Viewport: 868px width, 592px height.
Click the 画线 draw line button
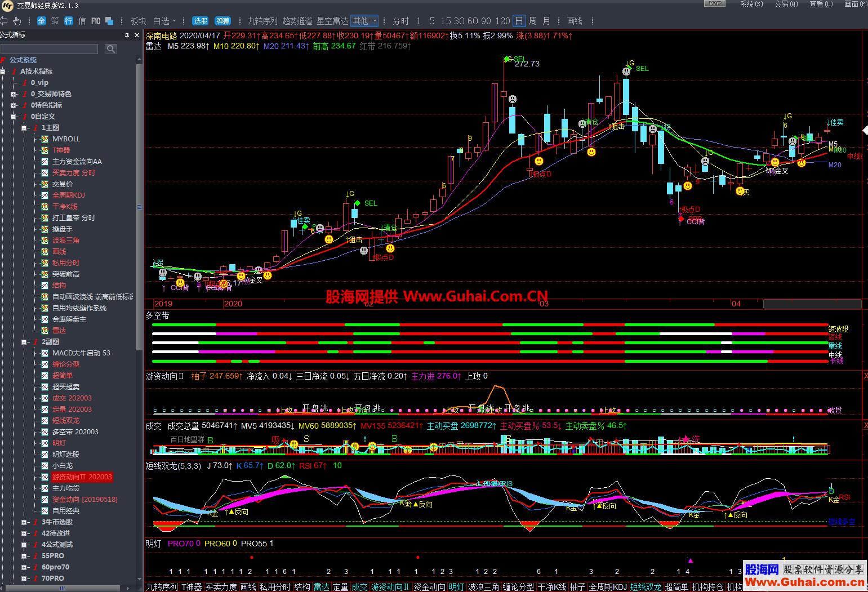(575, 21)
